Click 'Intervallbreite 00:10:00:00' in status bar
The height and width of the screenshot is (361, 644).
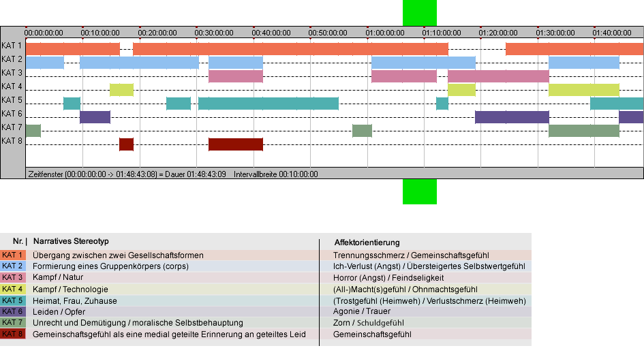pyautogui.click(x=276, y=174)
